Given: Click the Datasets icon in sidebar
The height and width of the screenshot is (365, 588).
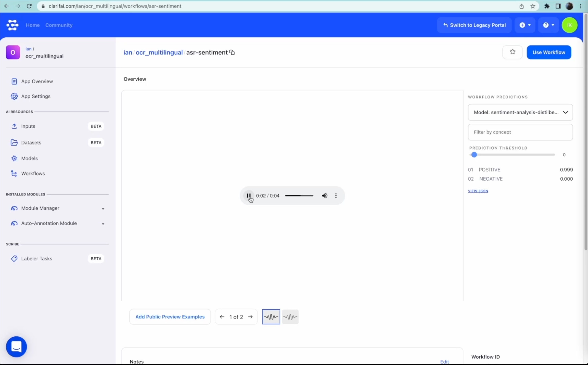Looking at the screenshot, I should 14,142.
